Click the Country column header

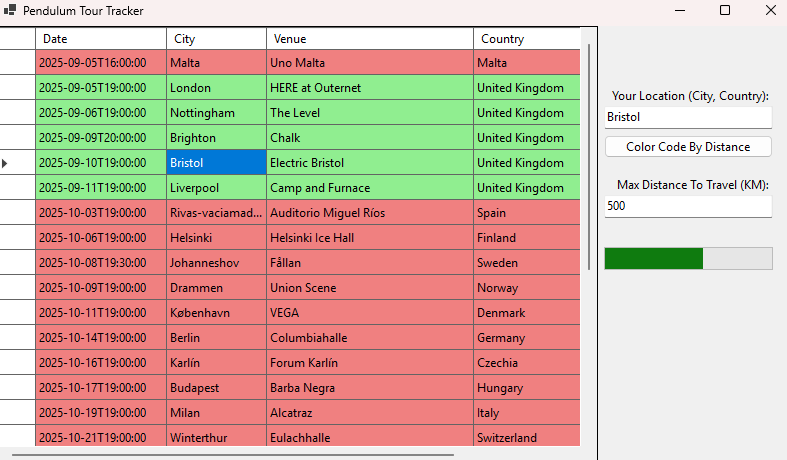click(x=526, y=39)
